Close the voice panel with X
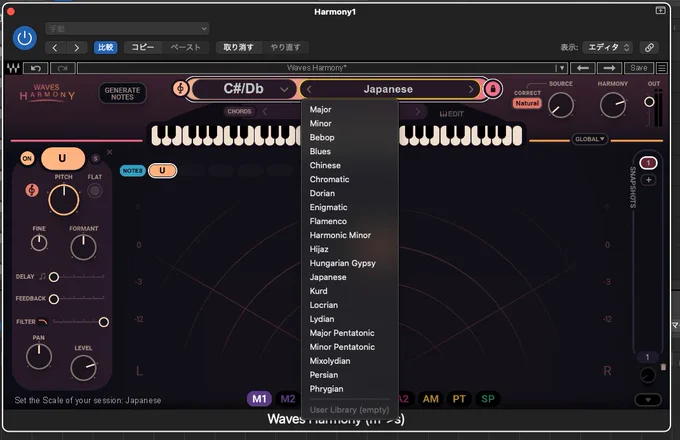Screen dimensions: 680x440 [109, 152]
